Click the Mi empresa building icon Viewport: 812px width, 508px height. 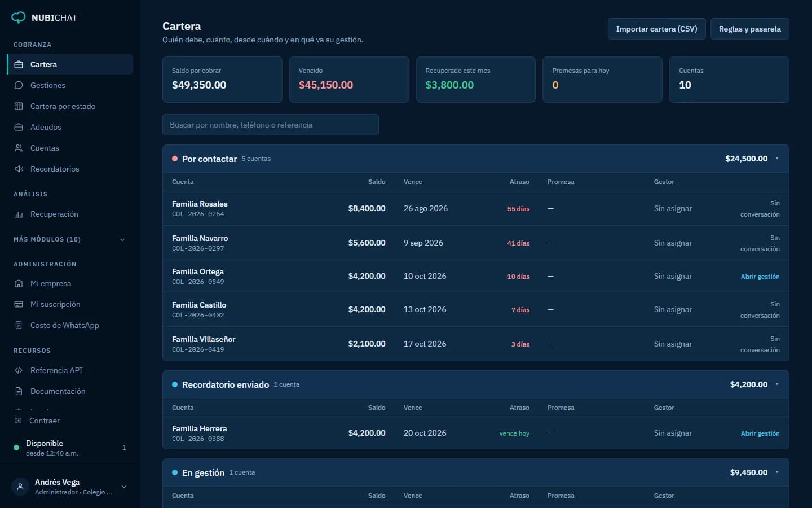[19, 283]
